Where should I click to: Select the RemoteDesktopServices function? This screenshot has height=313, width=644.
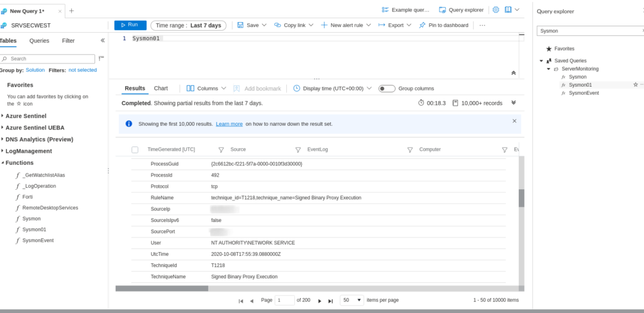[x=50, y=208]
